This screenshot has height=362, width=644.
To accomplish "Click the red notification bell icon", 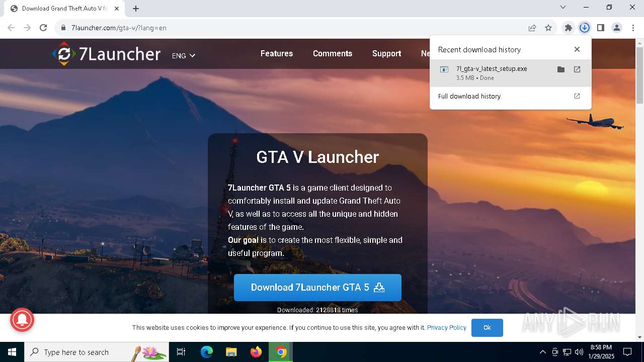I will 22,319.
